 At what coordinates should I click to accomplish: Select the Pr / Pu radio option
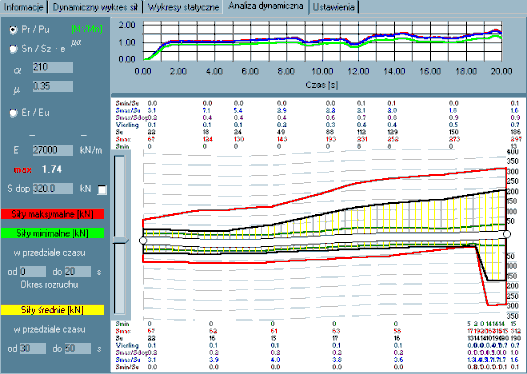pos(13,30)
